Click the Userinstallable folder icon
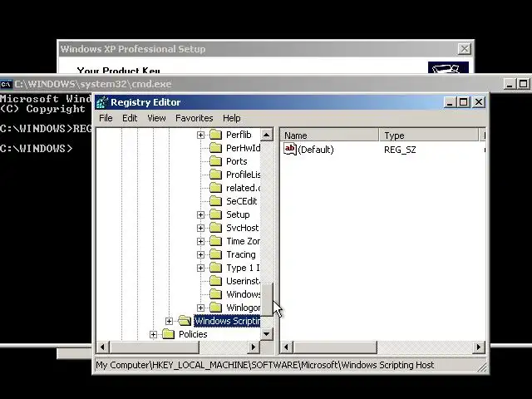 click(215, 281)
